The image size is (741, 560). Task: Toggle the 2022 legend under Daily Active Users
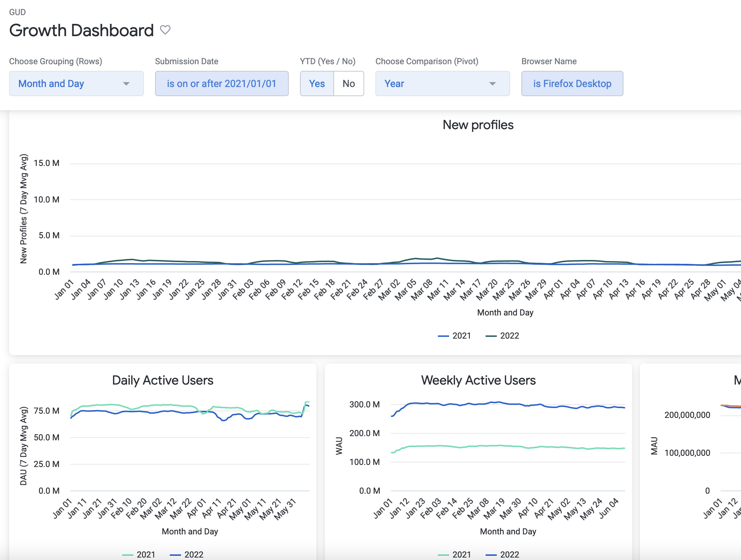[x=194, y=555]
